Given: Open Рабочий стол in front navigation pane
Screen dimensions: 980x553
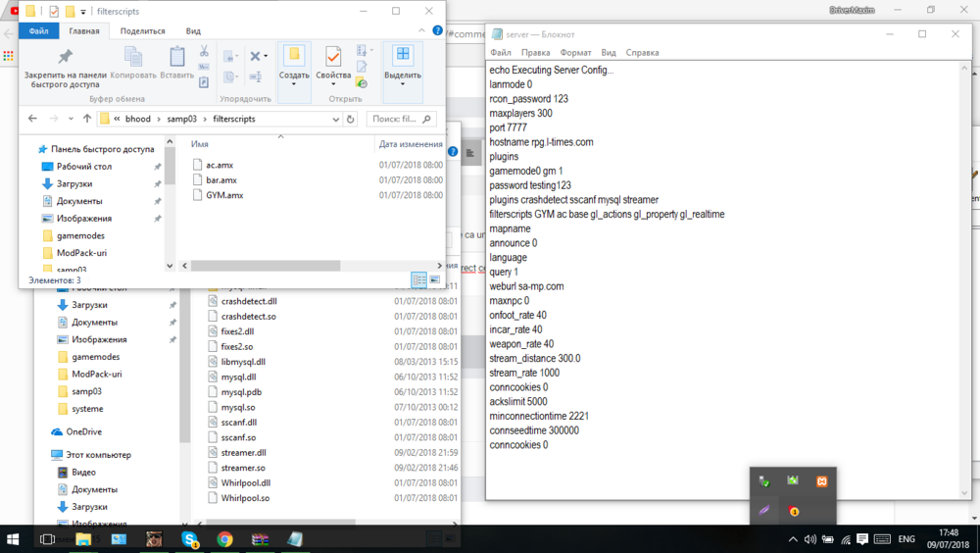Looking at the screenshot, I should (x=83, y=167).
